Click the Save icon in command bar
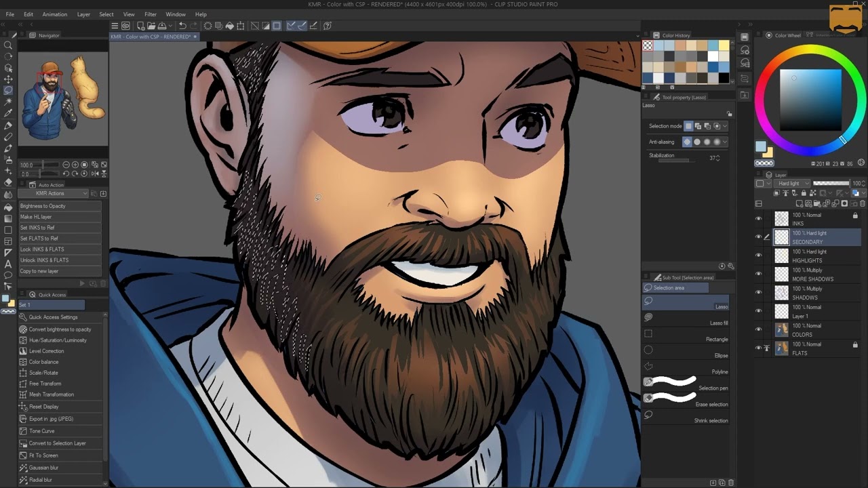868x488 pixels. click(x=163, y=26)
